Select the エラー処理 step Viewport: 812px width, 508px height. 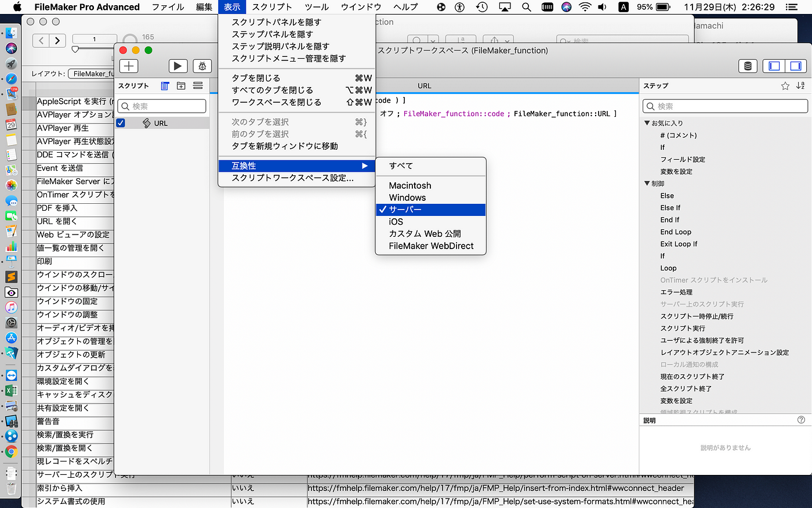pos(676,292)
